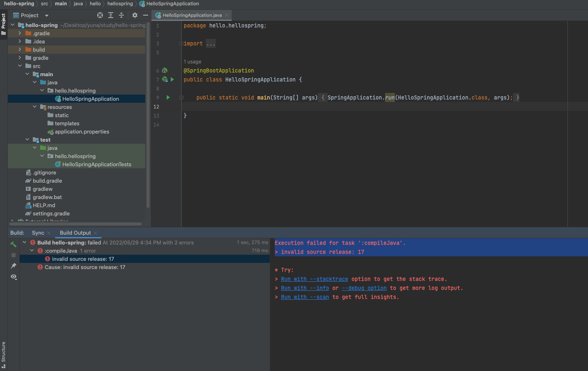
Task: Close the Build Output tab
Action: click(x=96, y=233)
